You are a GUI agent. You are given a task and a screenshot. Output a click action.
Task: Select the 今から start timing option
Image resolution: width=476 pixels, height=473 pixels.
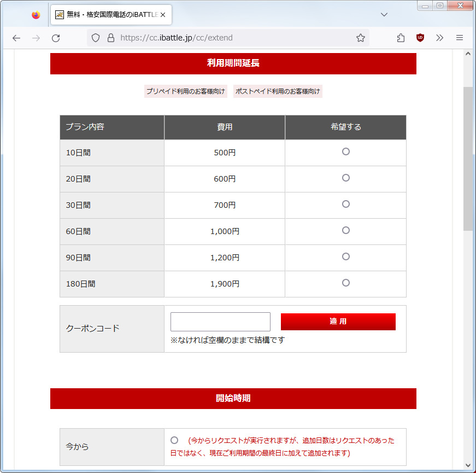coord(174,440)
